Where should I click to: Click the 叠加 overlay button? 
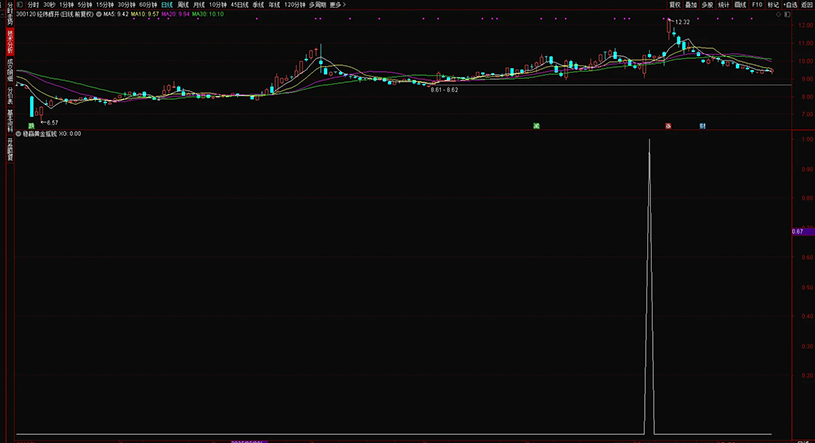coord(691,5)
